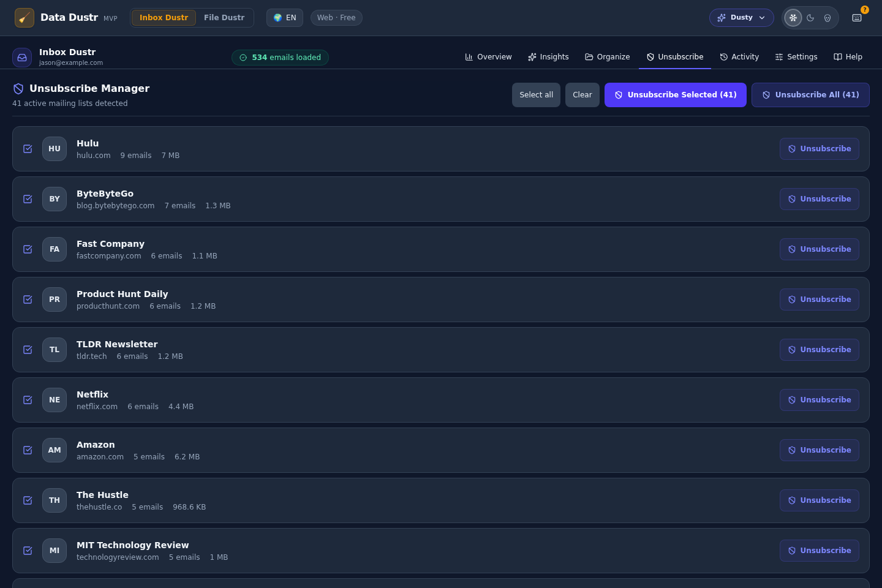Open the EN language selector
This screenshot has width=882, height=588.
pyautogui.click(x=285, y=18)
